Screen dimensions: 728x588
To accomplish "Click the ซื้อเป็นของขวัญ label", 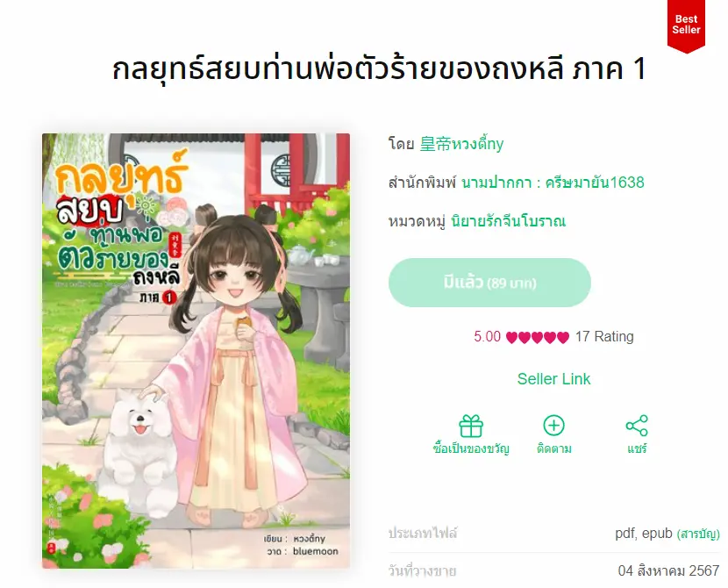I will point(471,448).
